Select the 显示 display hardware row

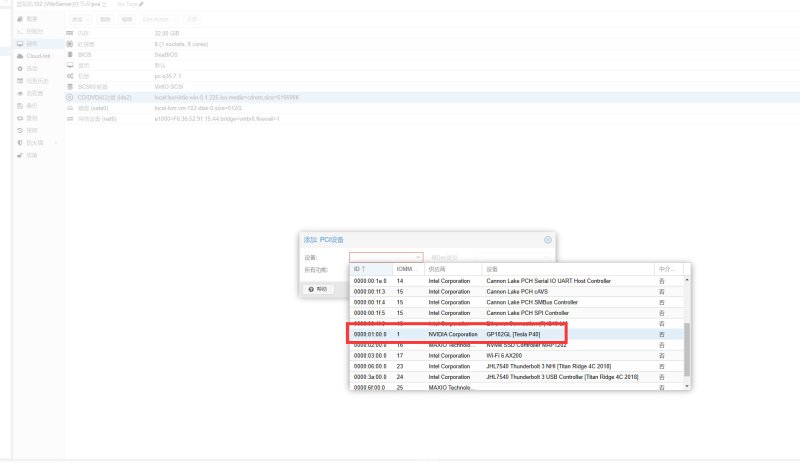coord(432,65)
